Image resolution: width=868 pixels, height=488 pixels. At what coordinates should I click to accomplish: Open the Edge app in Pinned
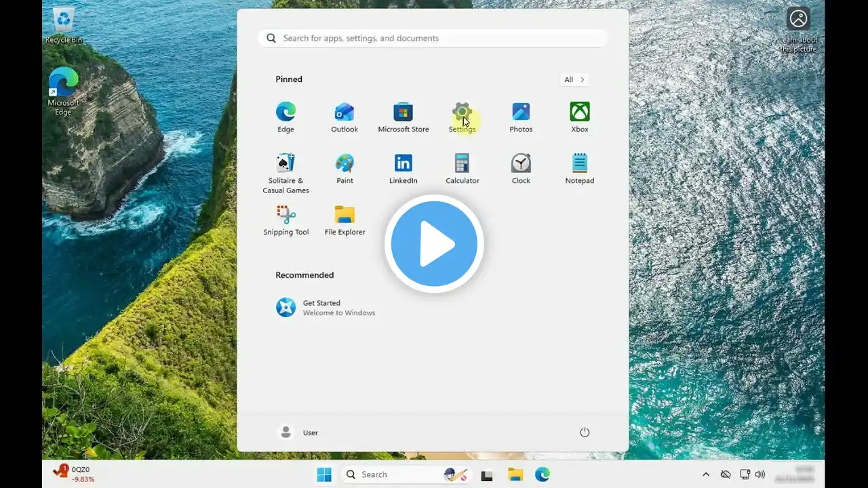285,117
